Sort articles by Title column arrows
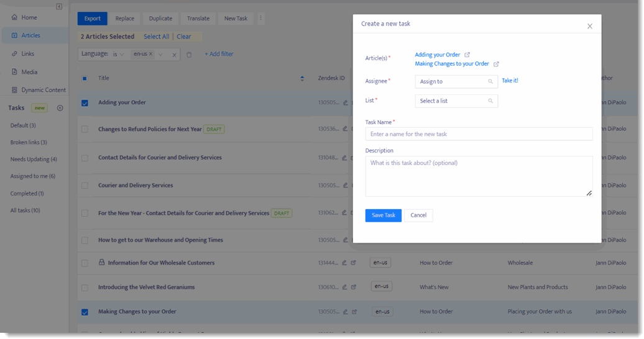The image size is (644, 339). click(x=302, y=78)
